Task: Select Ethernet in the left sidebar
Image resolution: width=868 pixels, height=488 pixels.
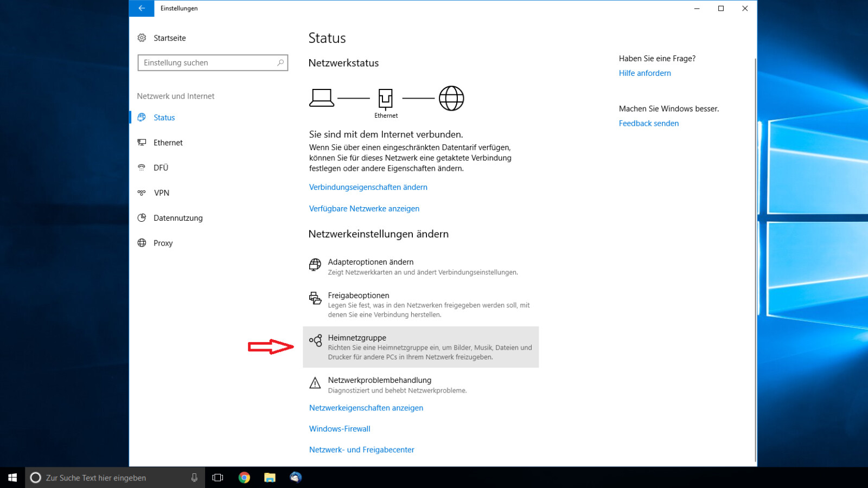Action: coord(168,143)
